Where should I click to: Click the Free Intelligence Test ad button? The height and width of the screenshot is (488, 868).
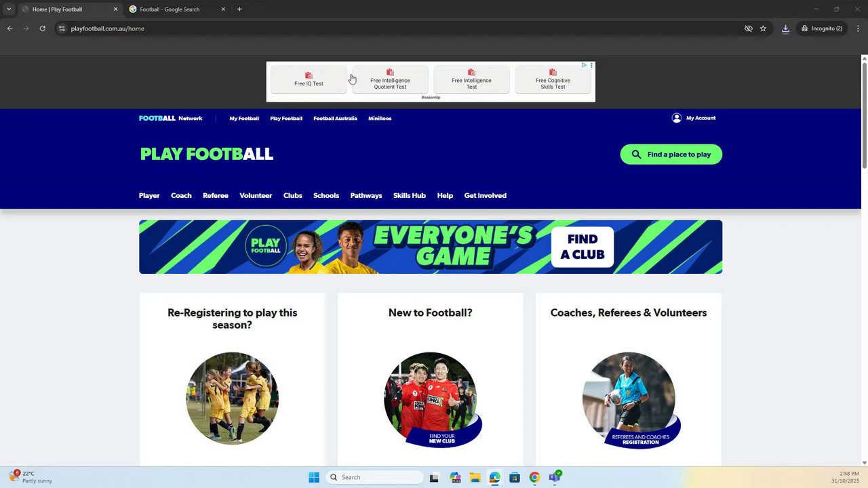[x=471, y=80]
